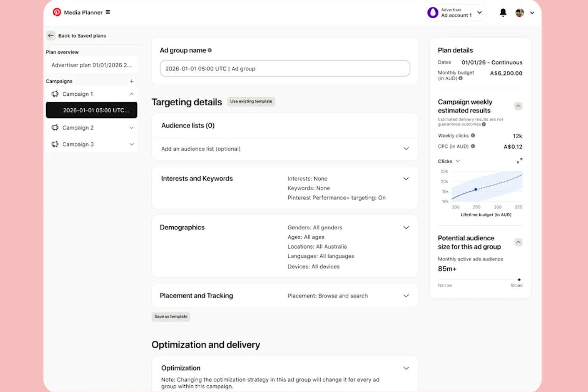Click the Pinterest Performance+ targeting: On text
This screenshot has width=588, height=392.
(x=337, y=198)
